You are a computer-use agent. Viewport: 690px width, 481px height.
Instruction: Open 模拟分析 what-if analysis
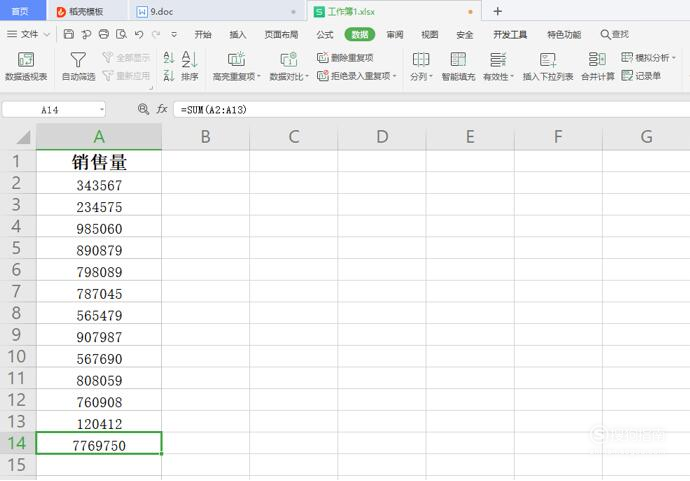(x=648, y=57)
